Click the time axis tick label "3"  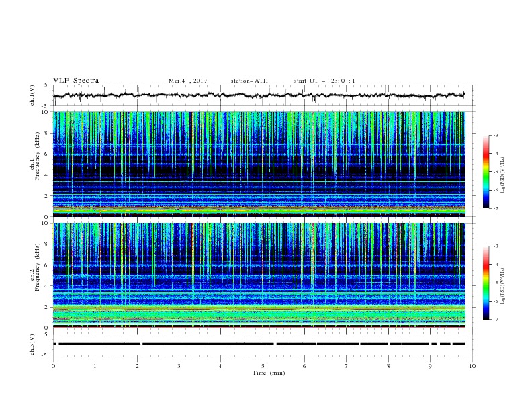tap(179, 366)
